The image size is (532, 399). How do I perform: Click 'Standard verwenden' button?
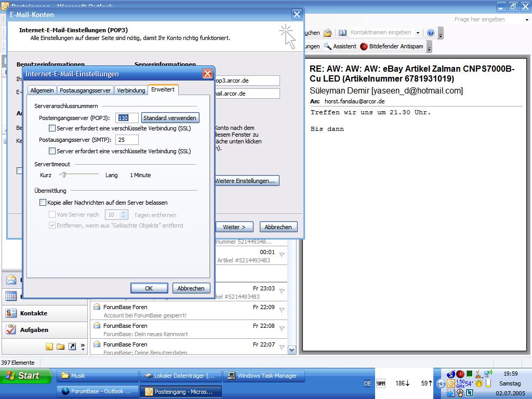tap(170, 118)
